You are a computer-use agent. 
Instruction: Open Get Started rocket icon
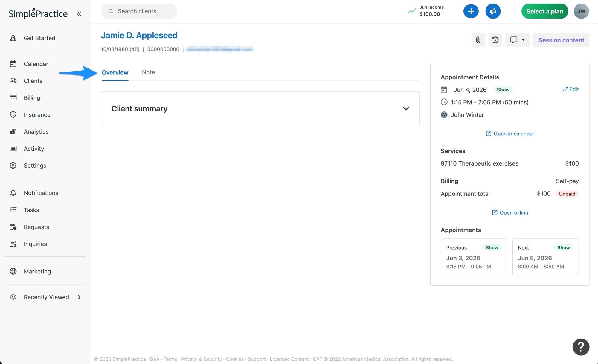13,38
